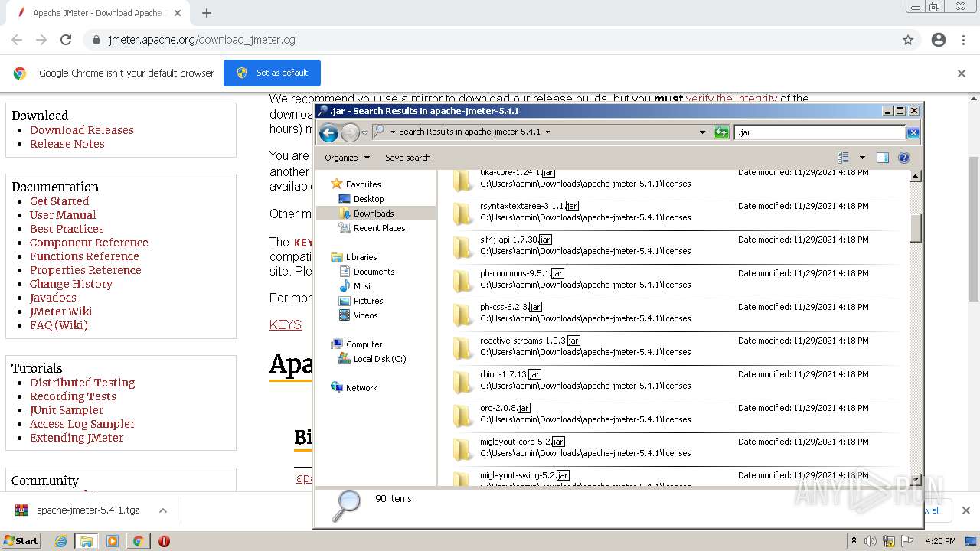980x551 pixels.
Task: Open Component Reference link
Action: [x=89, y=243]
